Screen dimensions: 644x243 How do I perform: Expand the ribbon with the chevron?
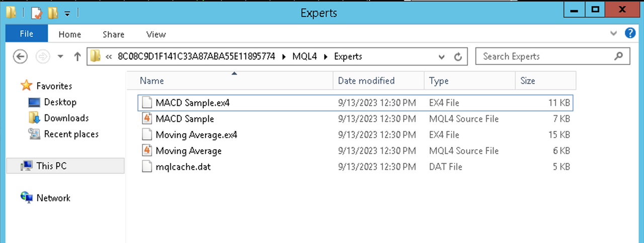pos(613,34)
